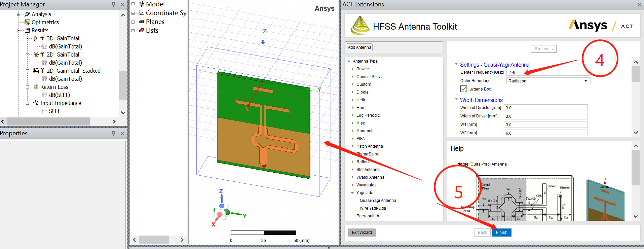Click the Lists icon in the modeler tree

tap(142, 30)
